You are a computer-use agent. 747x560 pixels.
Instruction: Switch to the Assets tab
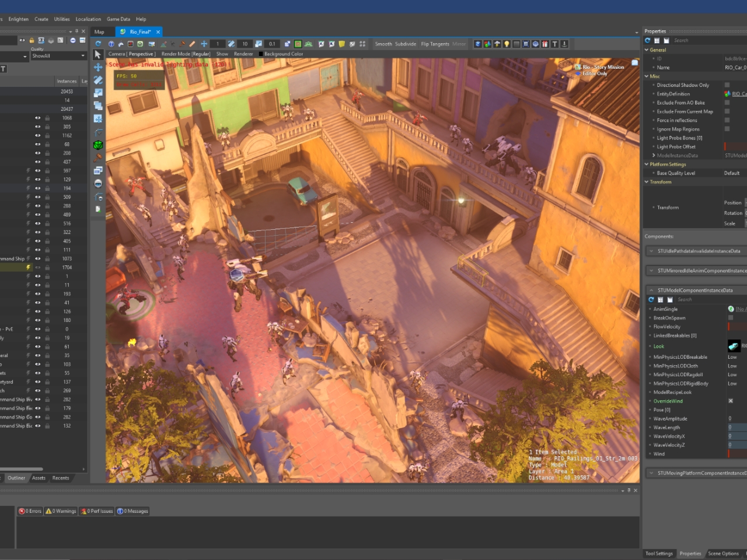click(x=39, y=478)
